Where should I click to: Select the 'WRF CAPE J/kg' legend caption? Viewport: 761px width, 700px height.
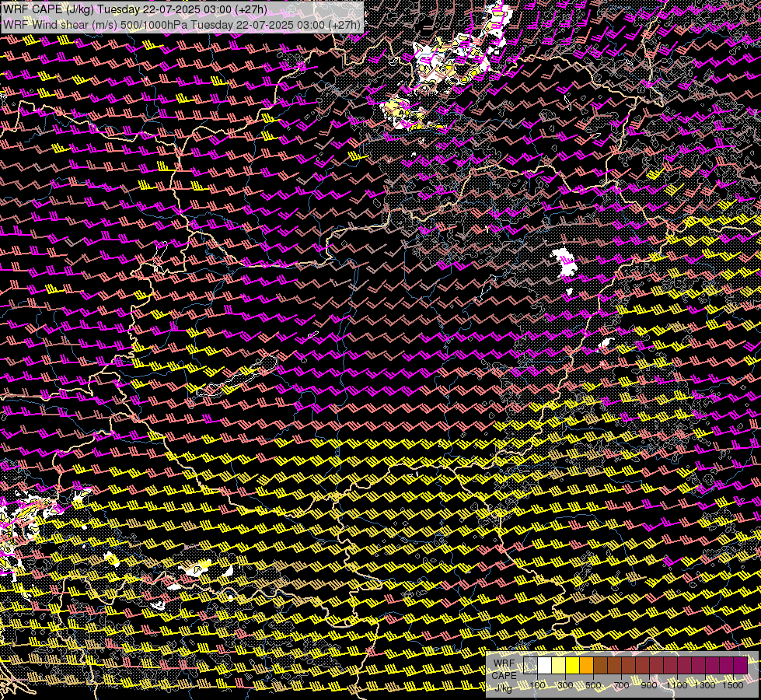click(504, 675)
